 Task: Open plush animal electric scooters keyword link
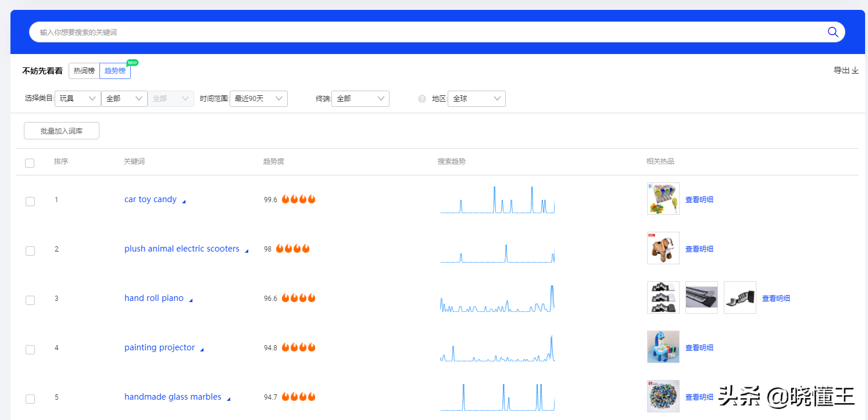pos(182,249)
